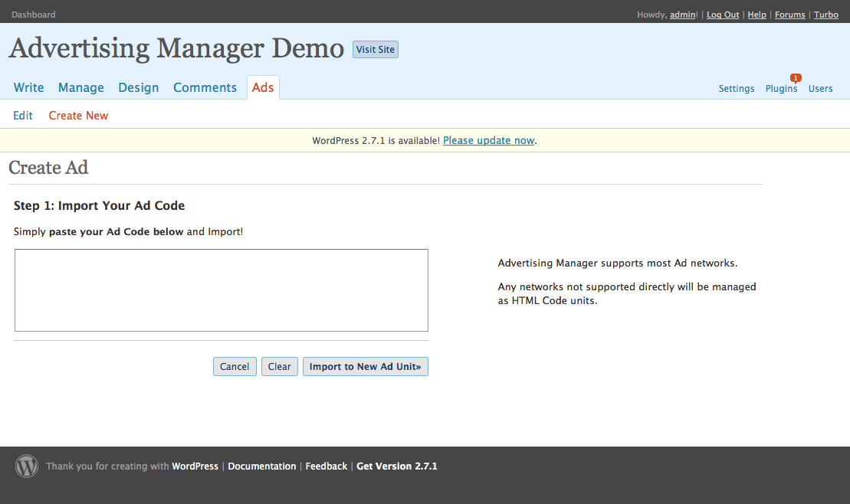The height and width of the screenshot is (504, 850).
Task: Open the Documentation footer link
Action: pos(262,466)
